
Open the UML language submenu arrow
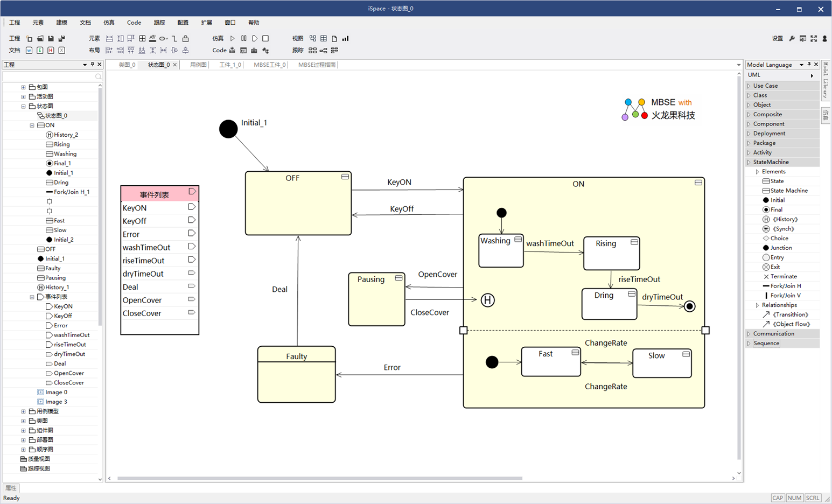coord(812,75)
